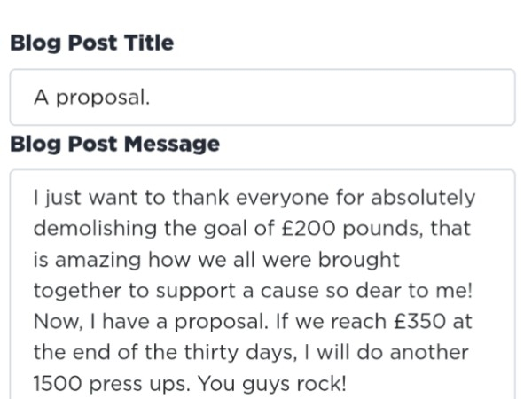Click the 'Blog Post Message' label
This screenshot has height=399, width=532.
(x=115, y=144)
